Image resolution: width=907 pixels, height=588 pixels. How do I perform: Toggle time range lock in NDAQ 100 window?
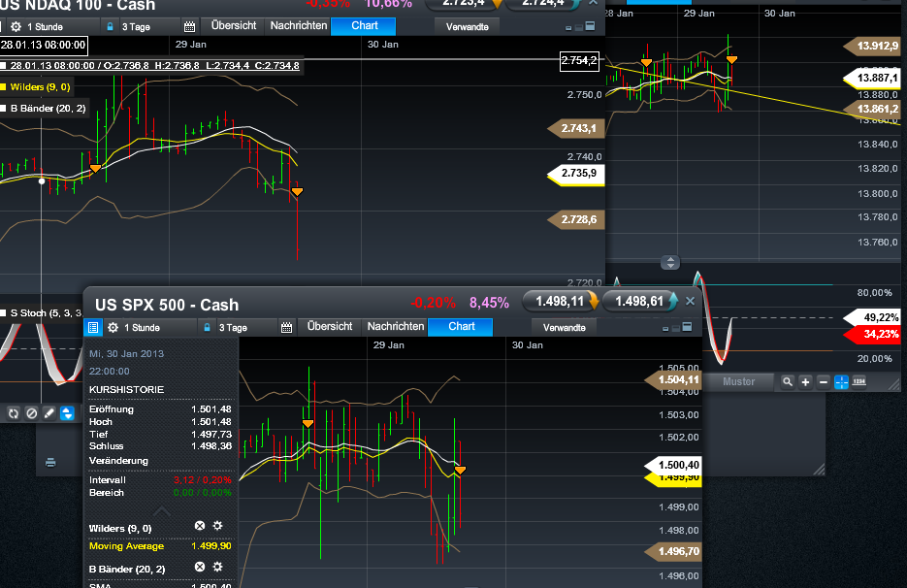(110, 26)
